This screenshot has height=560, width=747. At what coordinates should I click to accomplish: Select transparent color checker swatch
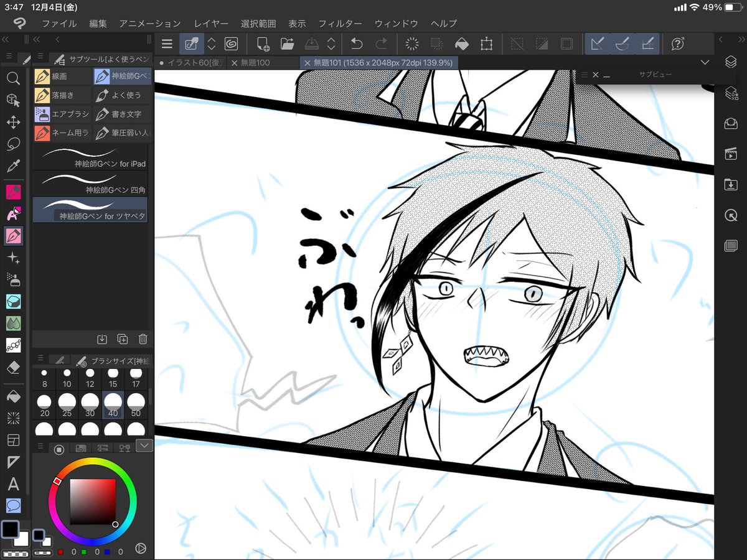(x=16, y=554)
